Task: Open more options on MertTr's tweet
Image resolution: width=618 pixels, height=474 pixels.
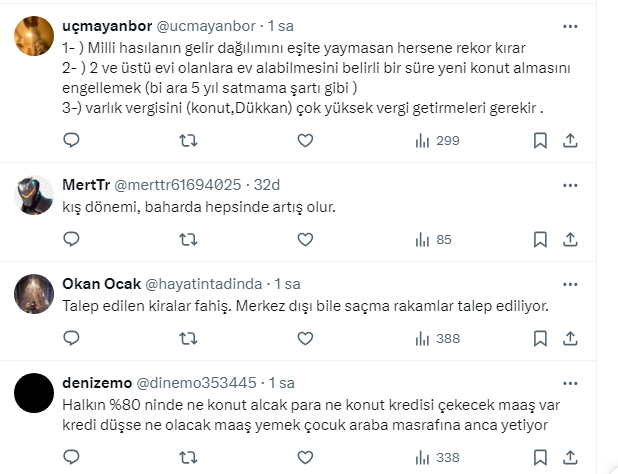Action: [x=570, y=185]
